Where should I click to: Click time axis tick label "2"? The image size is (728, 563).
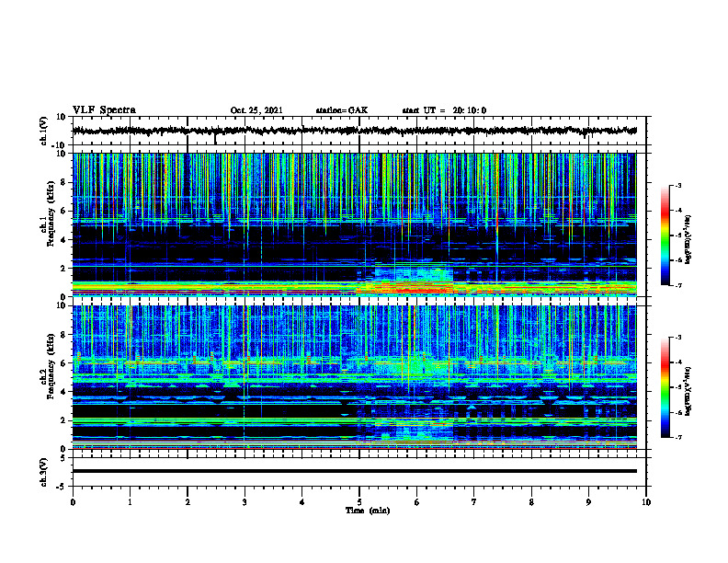click(188, 502)
